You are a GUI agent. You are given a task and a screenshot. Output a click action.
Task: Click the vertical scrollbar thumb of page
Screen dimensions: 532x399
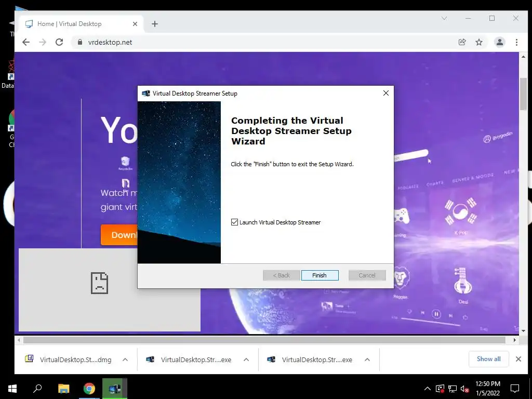[523, 94]
